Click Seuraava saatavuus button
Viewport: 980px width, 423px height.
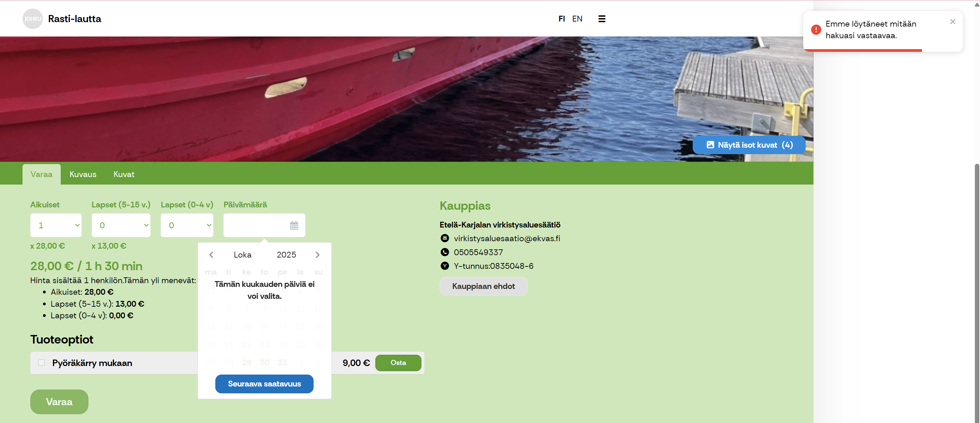pos(264,384)
